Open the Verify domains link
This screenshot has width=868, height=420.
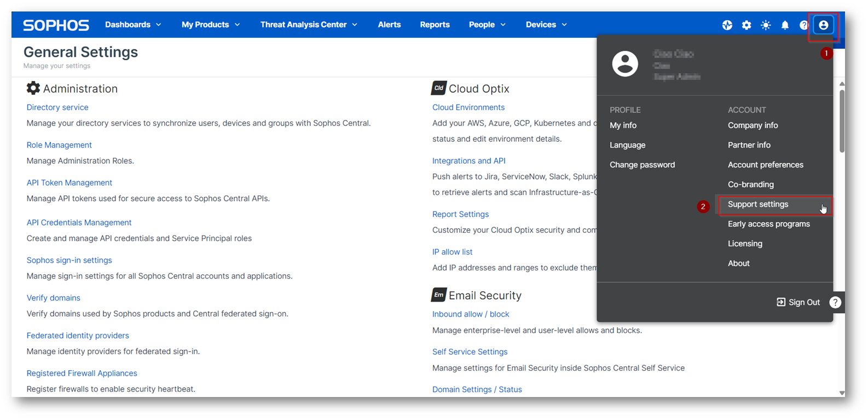point(53,298)
